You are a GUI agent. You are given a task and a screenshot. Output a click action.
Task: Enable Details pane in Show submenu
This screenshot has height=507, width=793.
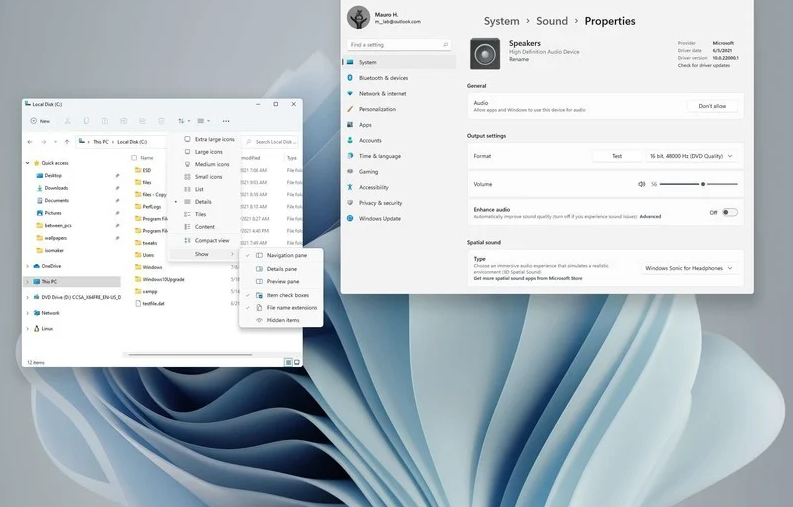[x=281, y=269]
